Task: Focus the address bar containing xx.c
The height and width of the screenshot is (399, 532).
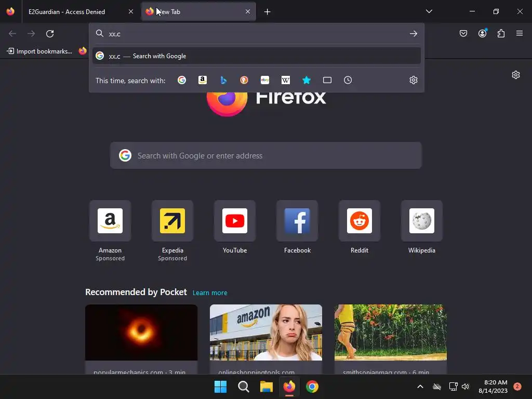Action: [256, 34]
